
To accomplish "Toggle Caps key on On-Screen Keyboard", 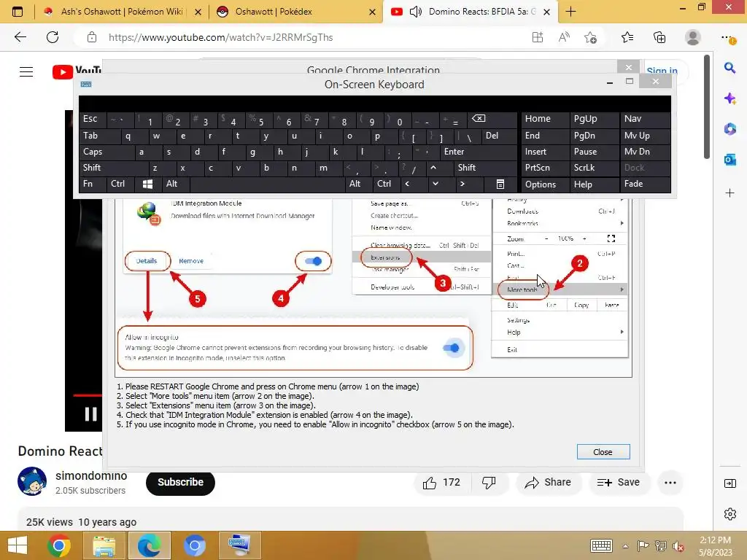I will point(107,152).
